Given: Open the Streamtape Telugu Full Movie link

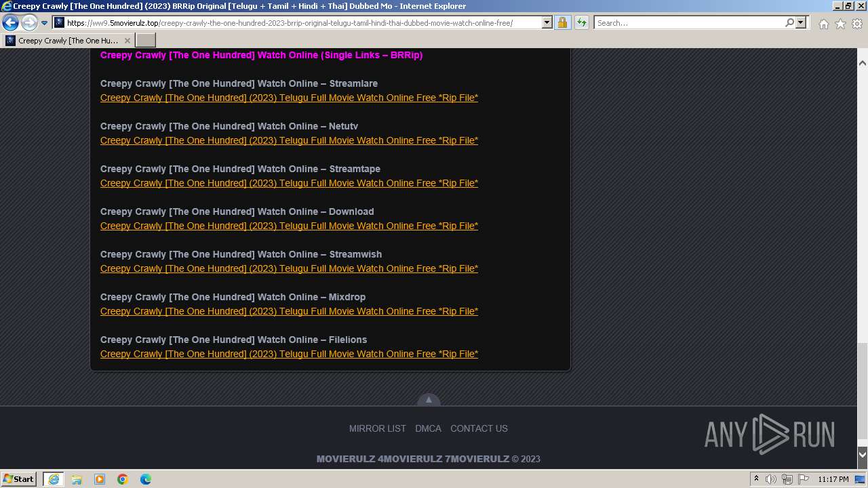Looking at the screenshot, I should 289,183.
